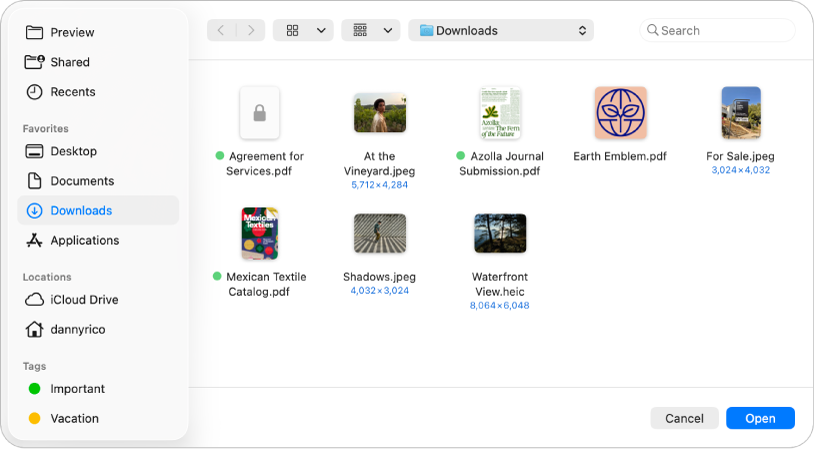
Task: Select the Earth Emblem.pdf thumbnail
Action: coord(620,113)
